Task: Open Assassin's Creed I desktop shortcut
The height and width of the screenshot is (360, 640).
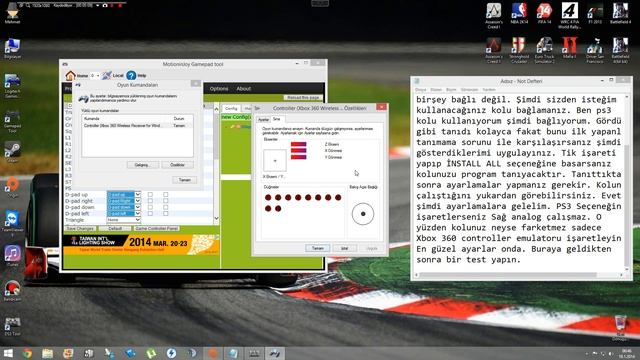Action: coord(493,15)
